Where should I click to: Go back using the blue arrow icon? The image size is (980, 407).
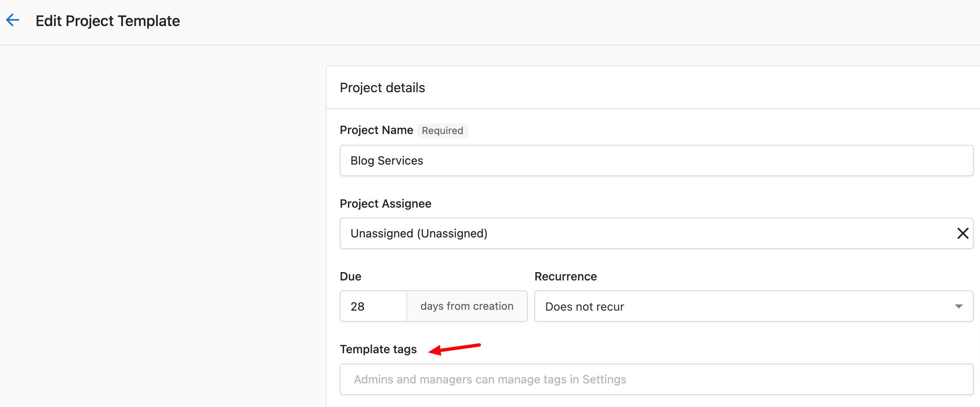[x=13, y=20]
